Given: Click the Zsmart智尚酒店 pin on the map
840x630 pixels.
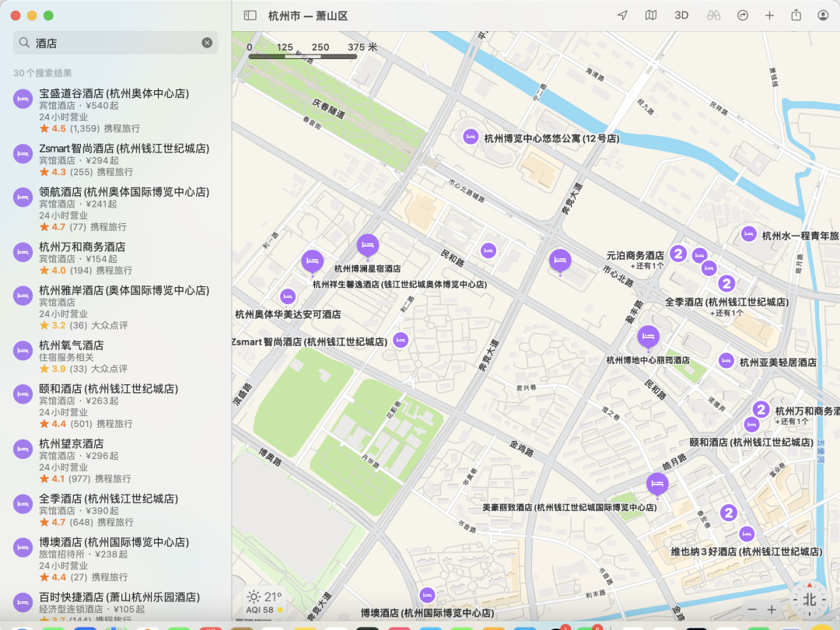Looking at the screenshot, I should (401, 340).
